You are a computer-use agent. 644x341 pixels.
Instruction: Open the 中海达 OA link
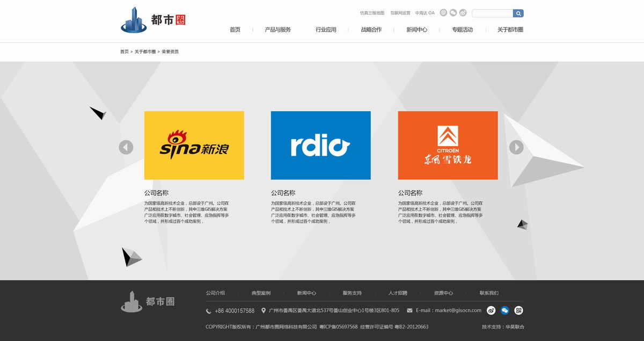(425, 13)
